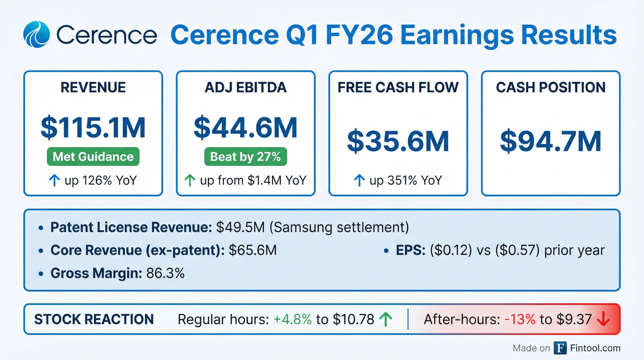Click the $35.6M free cash flow value
Image resolution: width=644 pixels, height=360 pixels.
coord(398,141)
